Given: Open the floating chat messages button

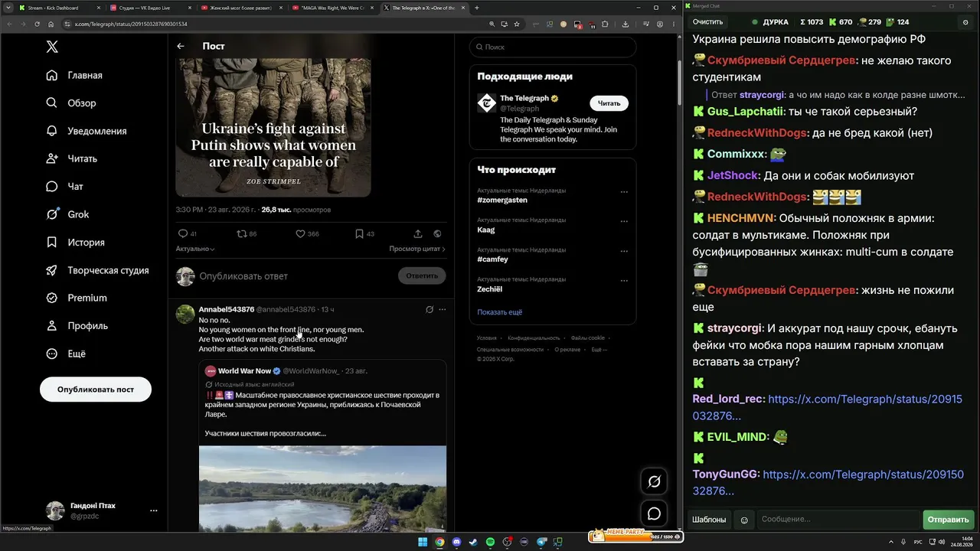Looking at the screenshot, I should [x=654, y=514].
